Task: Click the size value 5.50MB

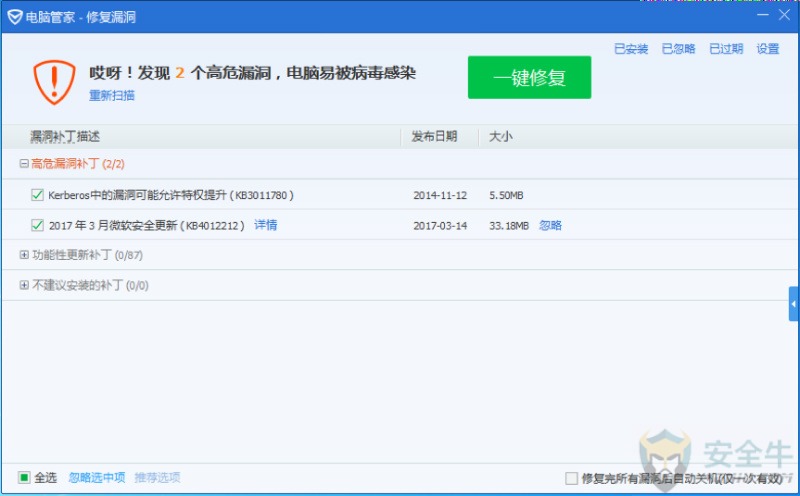Action: click(506, 195)
